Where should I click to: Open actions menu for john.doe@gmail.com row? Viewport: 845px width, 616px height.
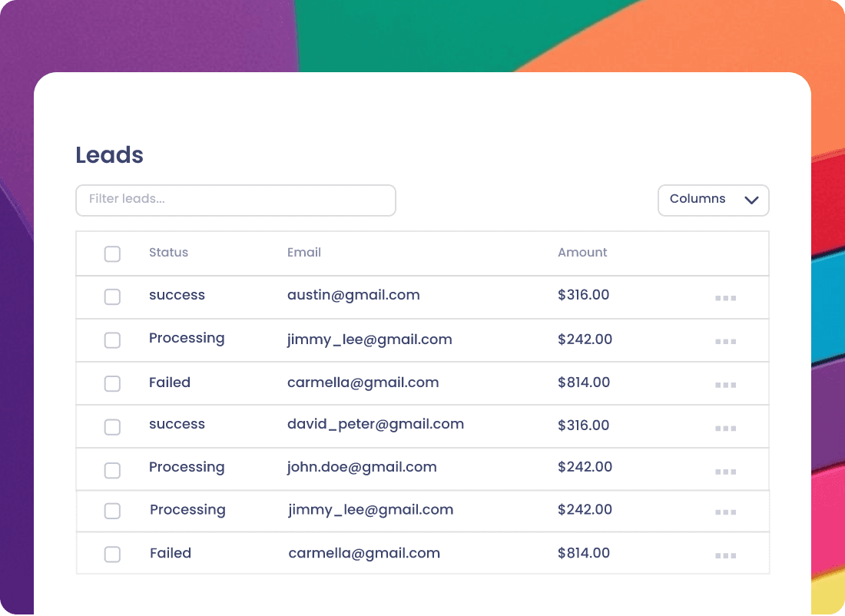coord(725,472)
